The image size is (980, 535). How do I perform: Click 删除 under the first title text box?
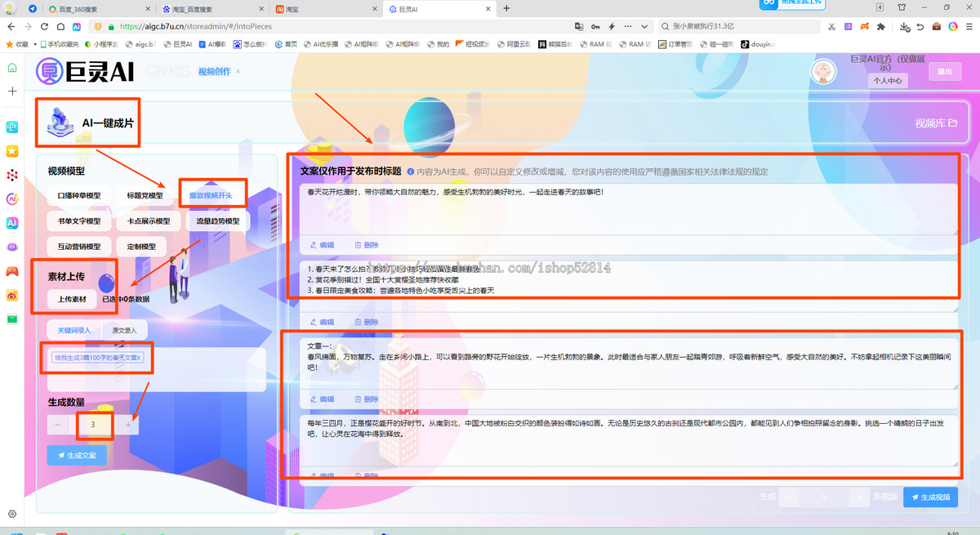(367, 245)
